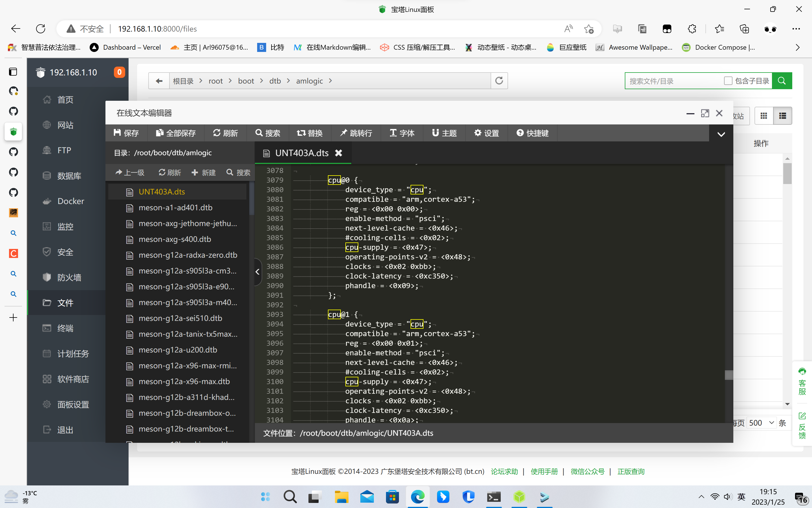Click the editor vertical scrollbar thumb
The image size is (812, 508).
[x=729, y=375]
